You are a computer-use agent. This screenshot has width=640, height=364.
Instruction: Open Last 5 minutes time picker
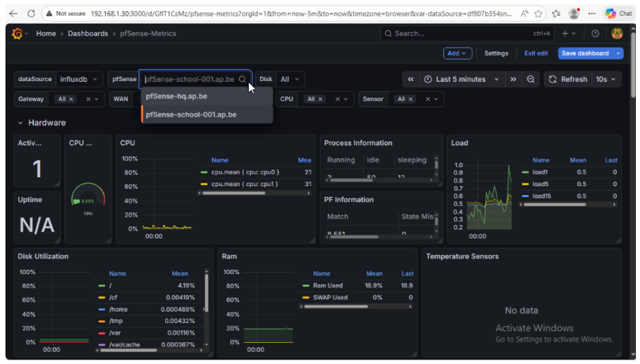click(x=461, y=79)
